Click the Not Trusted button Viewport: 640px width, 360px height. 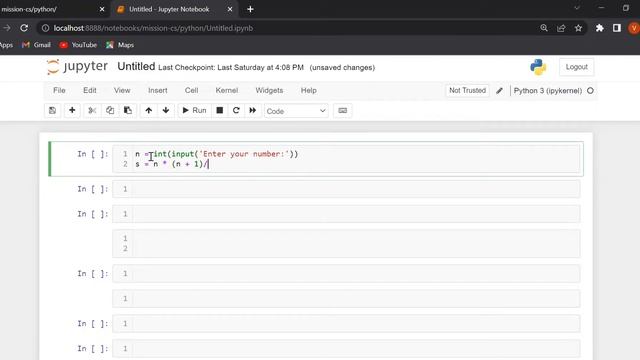coord(467,90)
